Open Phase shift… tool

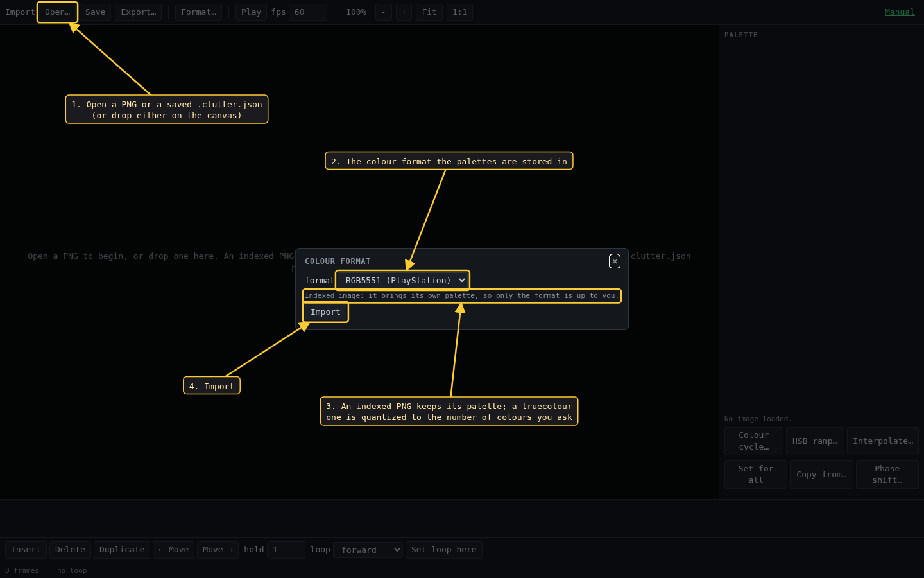click(x=887, y=475)
